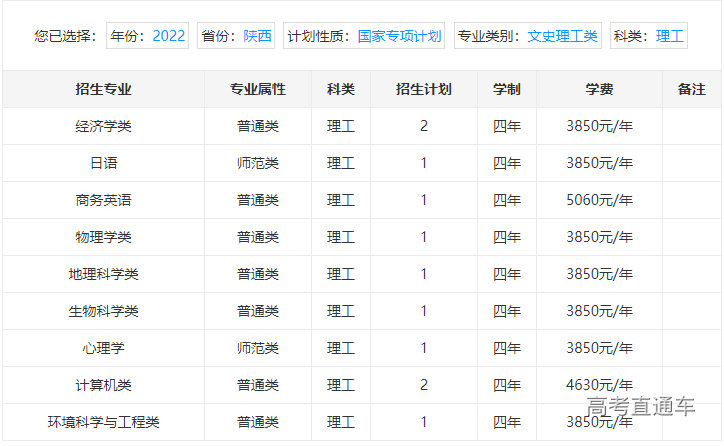Select the 经济学类 major row
The image size is (724, 446).
point(103,126)
